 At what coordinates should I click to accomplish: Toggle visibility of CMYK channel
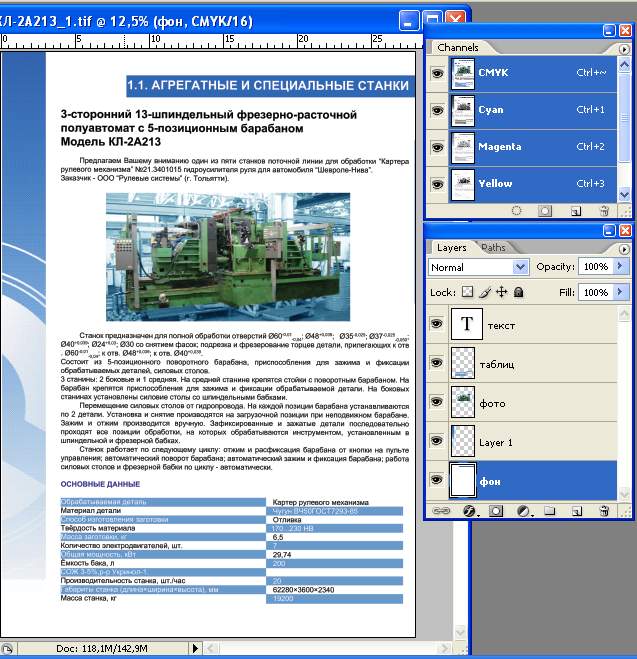[x=437, y=73]
